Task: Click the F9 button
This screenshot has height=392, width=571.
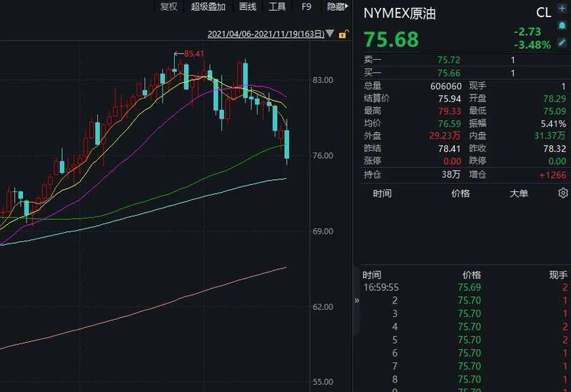Action: click(x=306, y=6)
